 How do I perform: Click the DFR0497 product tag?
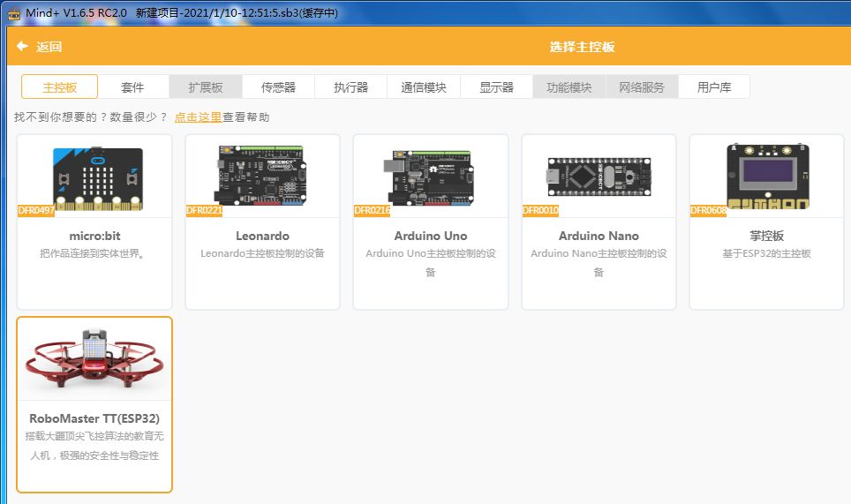(36, 210)
